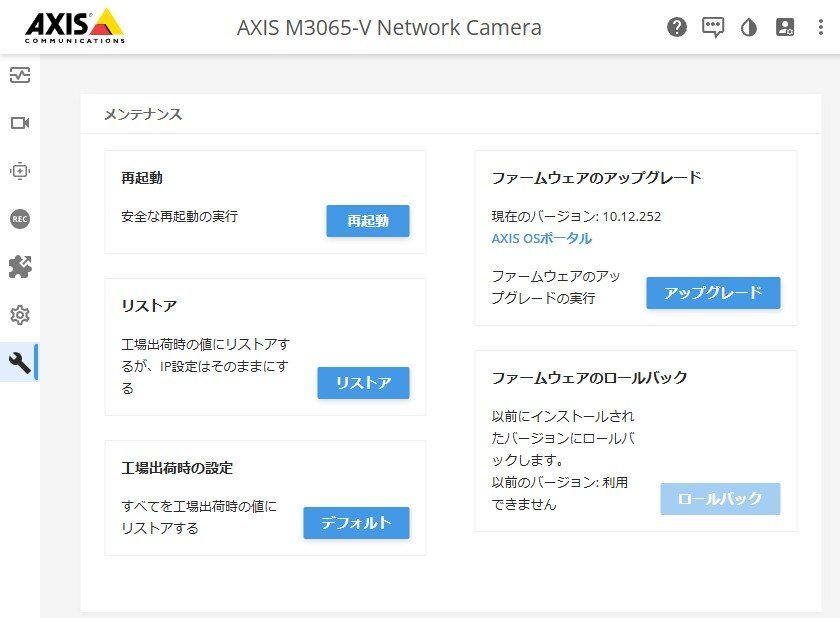Click the アップグレード firmware button
Viewport: 840px width, 618px height.
[x=713, y=293]
